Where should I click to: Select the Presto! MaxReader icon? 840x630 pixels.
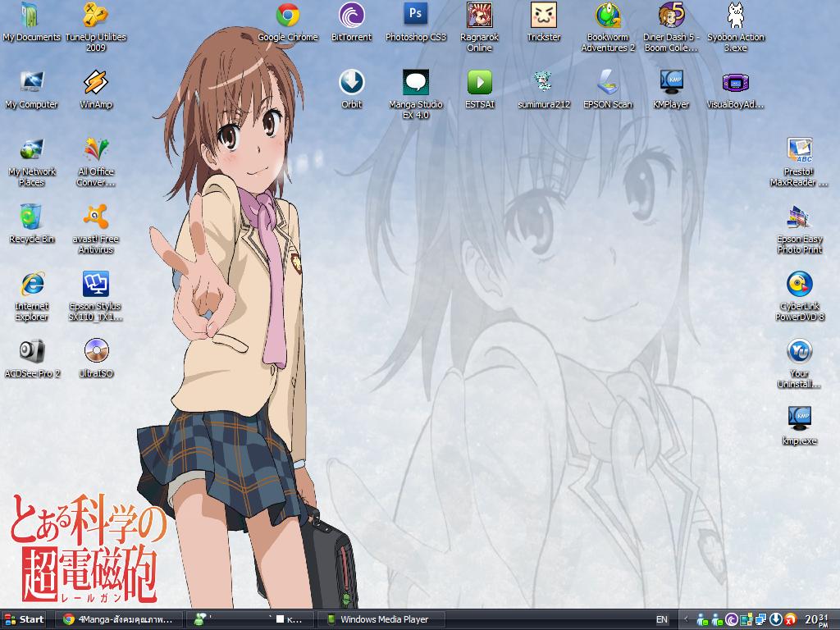[x=799, y=162]
